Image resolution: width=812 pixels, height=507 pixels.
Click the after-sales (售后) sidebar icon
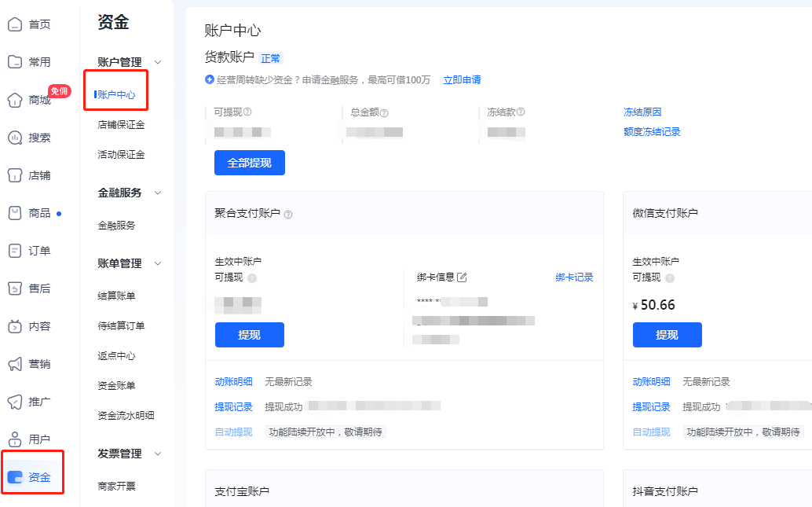(15, 288)
